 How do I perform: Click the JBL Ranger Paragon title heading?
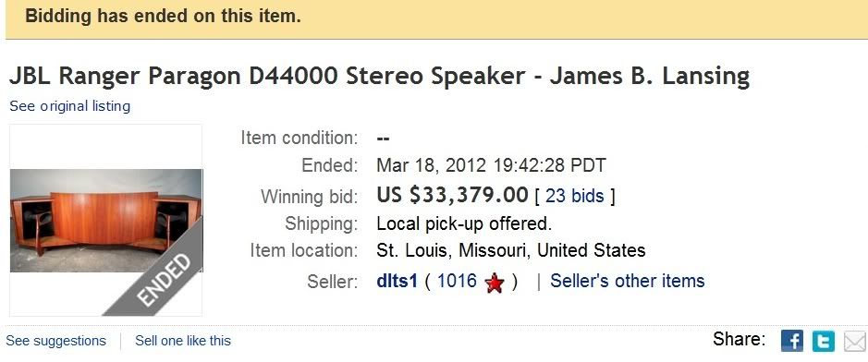379,75
